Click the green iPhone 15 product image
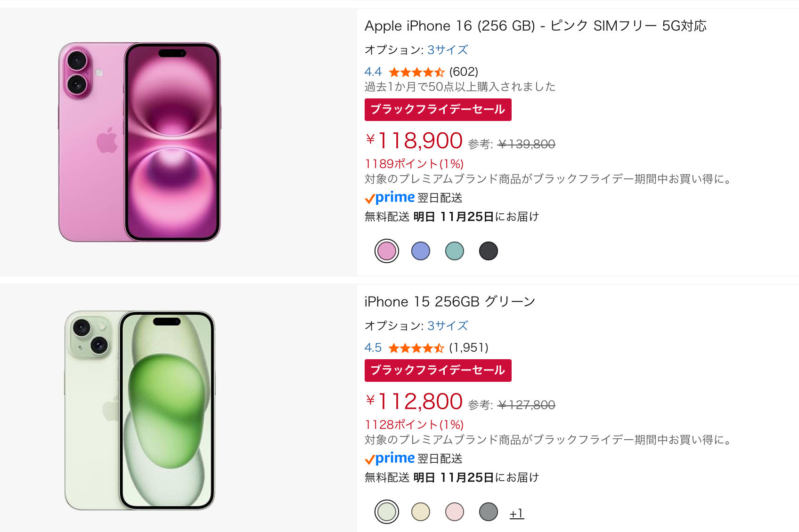 [x=139, y=410]
